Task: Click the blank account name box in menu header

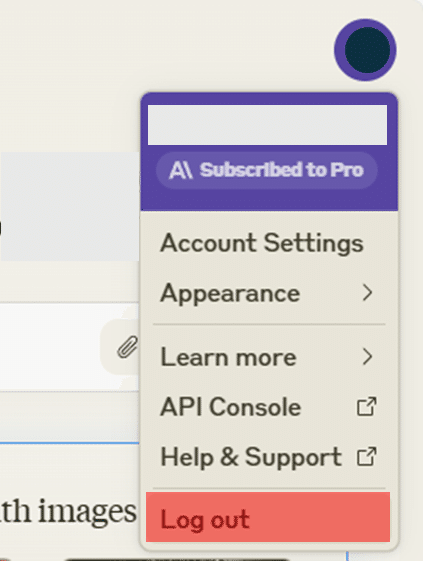Action: click(x=267, y=125)
